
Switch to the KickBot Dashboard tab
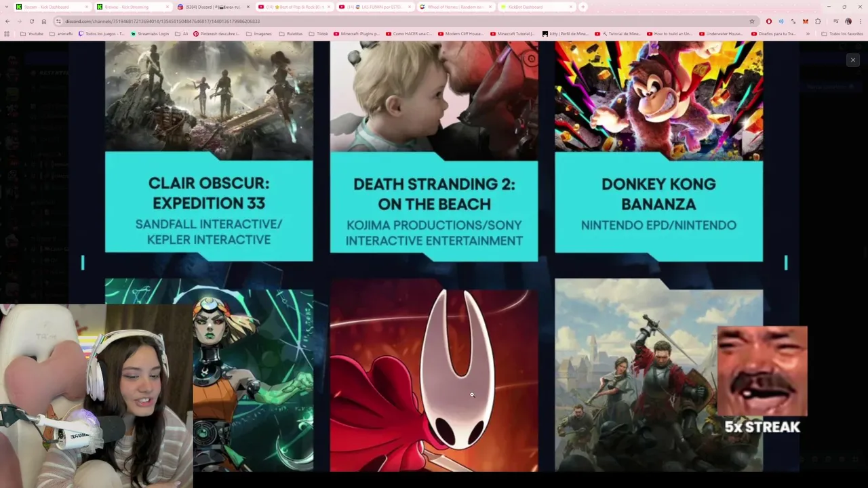click(x=536, y=7)
